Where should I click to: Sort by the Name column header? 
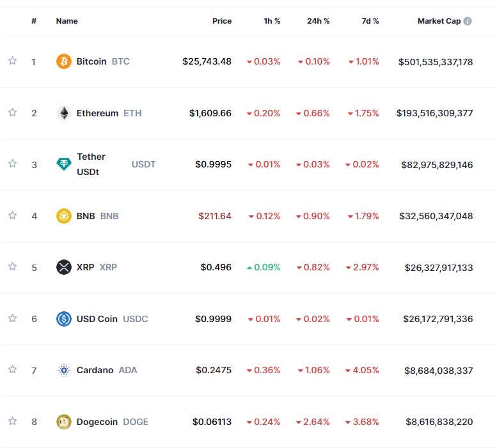[x=67, y=21]
